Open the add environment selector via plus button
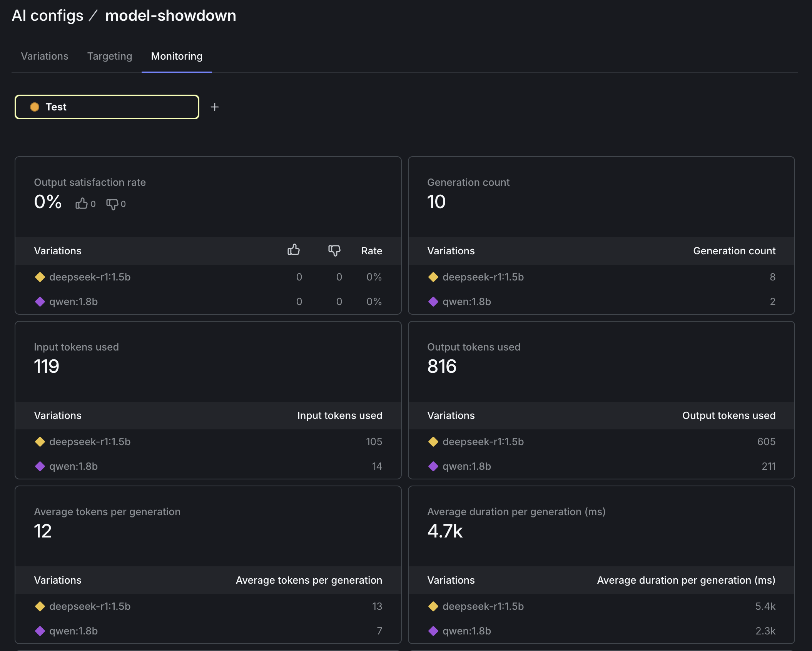Viewport: 812px width, 651px height. (215, 107)
